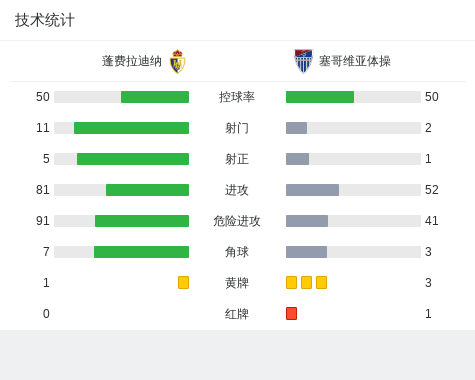475x380 pixels.
Task: Click the home team's single yellow card icon
Action: click(x=183, y=282)
